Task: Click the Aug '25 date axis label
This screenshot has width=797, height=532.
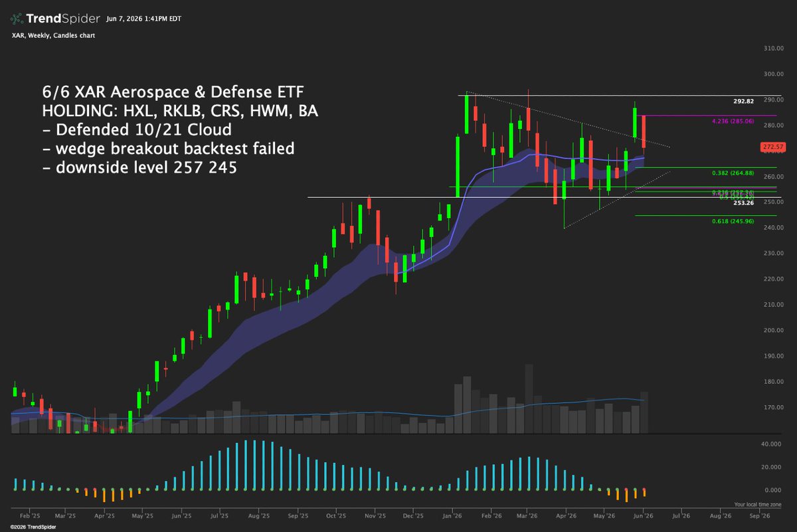Action: pos(258,515)
